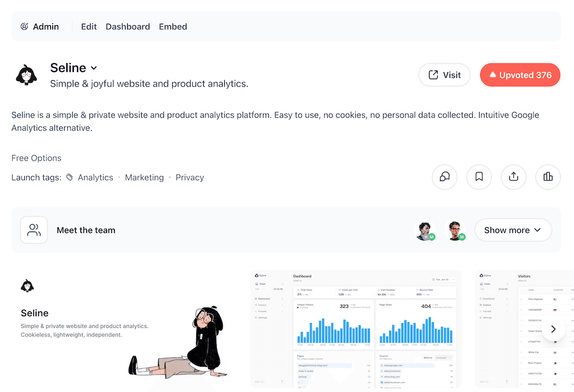Open the Seline title dropdown
This screenshot has height=392, width=574.
pos(94,68)
